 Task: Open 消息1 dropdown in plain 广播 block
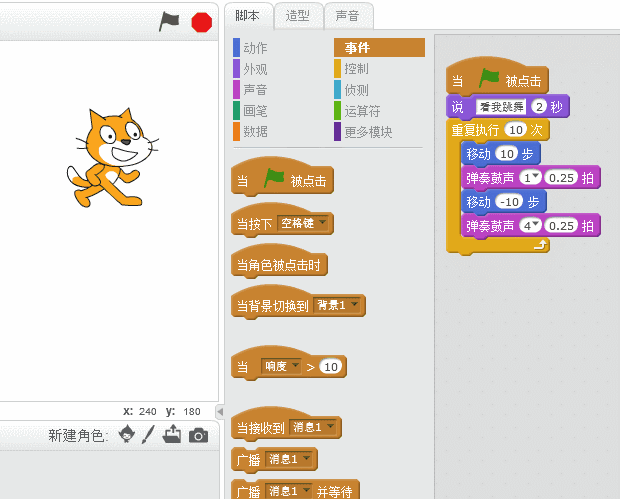click(288, 459)
